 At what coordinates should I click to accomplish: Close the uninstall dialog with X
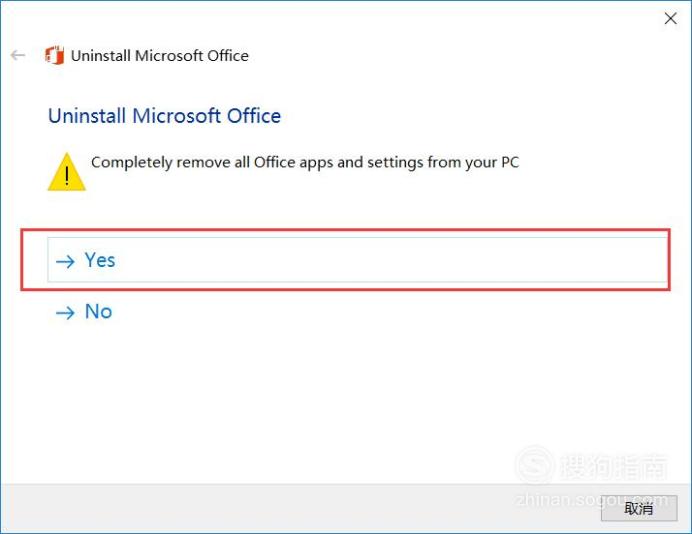pyautogui.click(x=670, y=18)
